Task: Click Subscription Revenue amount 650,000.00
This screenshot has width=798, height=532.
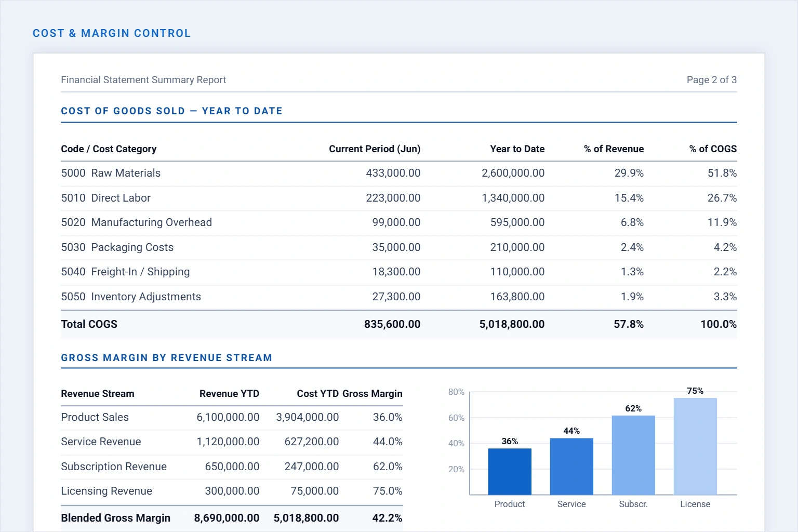Action: [232, 467]
